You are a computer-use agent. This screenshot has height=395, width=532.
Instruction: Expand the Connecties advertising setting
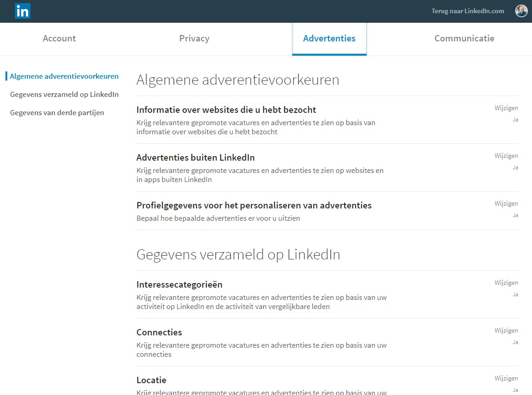pos(506,330)
